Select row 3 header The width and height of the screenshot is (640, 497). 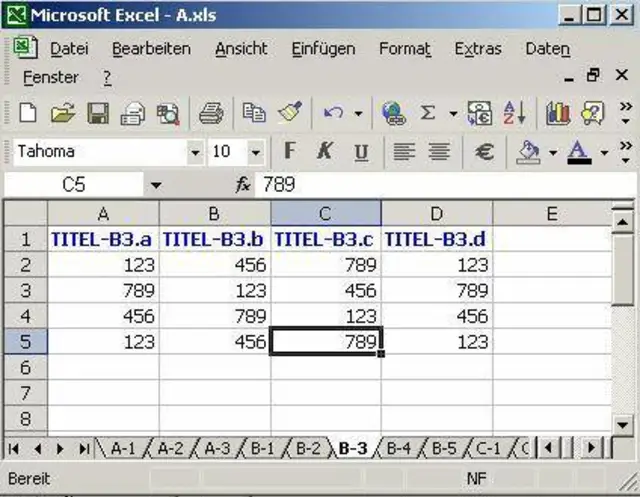(25, 291)
